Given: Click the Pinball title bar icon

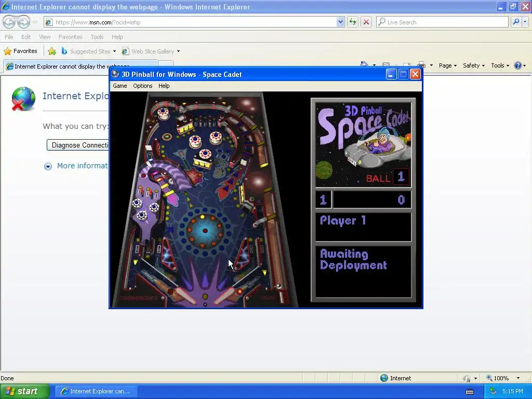Looking at the screenshot, I should [x=115, y=74].
